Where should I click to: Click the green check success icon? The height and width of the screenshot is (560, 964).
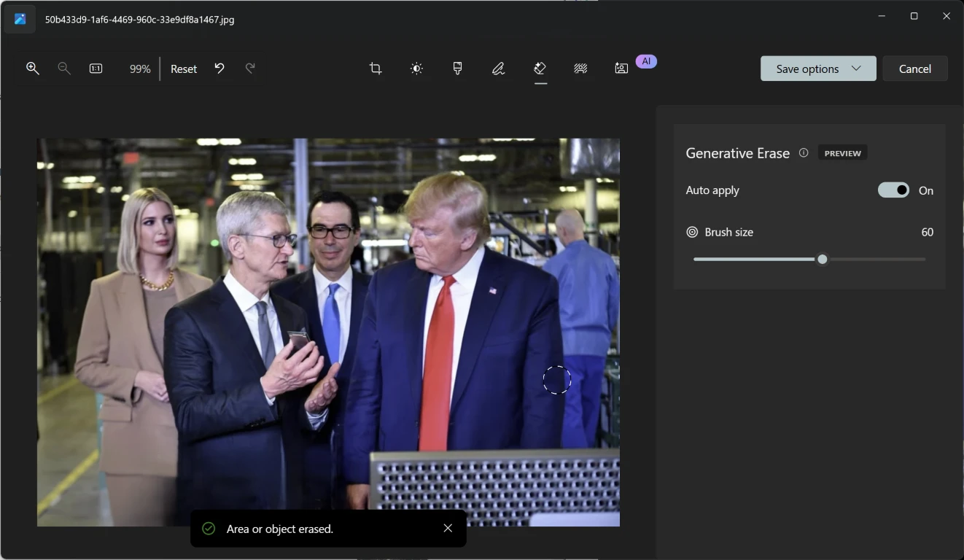209,528
